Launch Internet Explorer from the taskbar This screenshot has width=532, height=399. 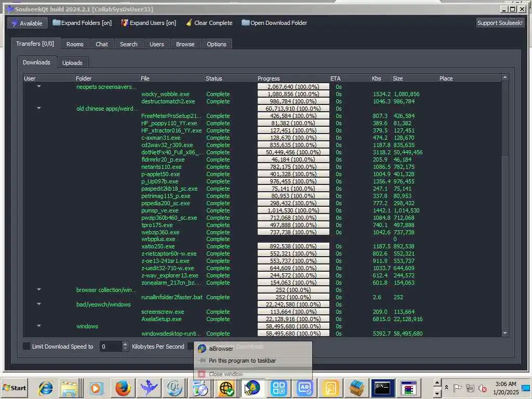[x=46, y=388]
